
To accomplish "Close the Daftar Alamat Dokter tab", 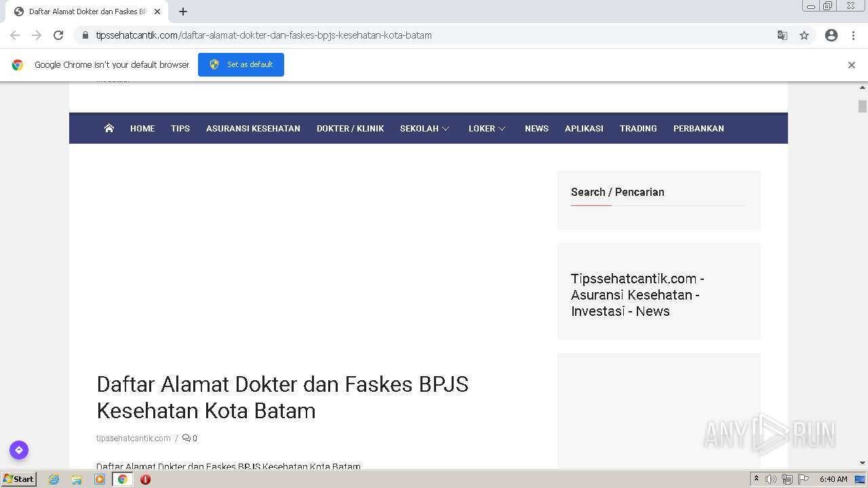I will coord(157,12).
